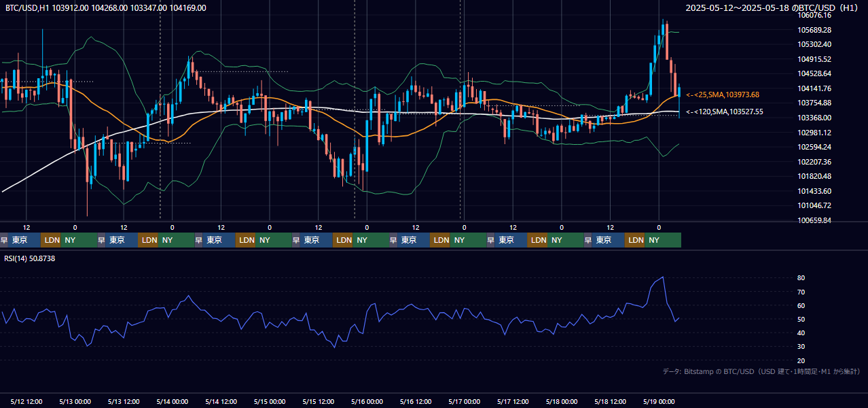Click the 5/17 00:00 time label
Screen dimensions: 868x408
pos(465,401)
